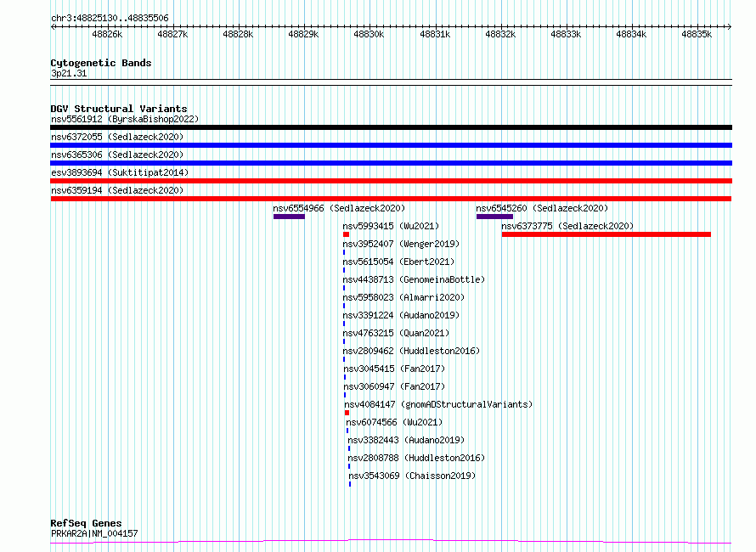Open variant nsv6359194 (Sedlazeck2020)
The width and height of the screenshot is (756, 552).
117,190
